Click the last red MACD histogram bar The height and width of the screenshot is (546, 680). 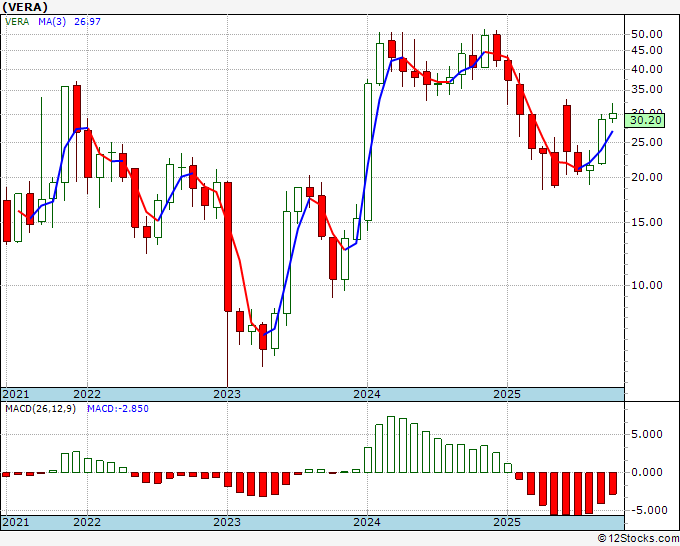(613, 483)
